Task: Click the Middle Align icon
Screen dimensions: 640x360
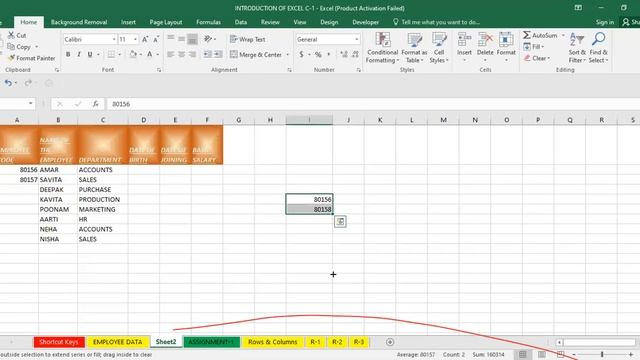Action: click(182, 39)
